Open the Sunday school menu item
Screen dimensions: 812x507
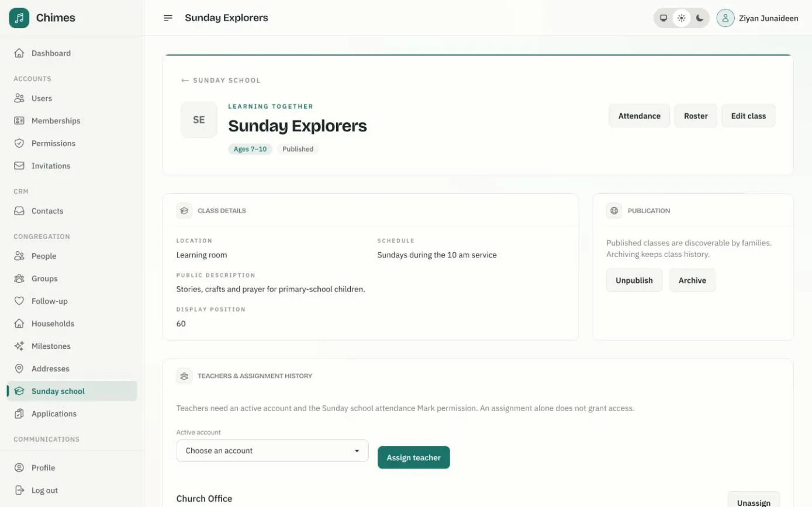[x=72, y=391]
